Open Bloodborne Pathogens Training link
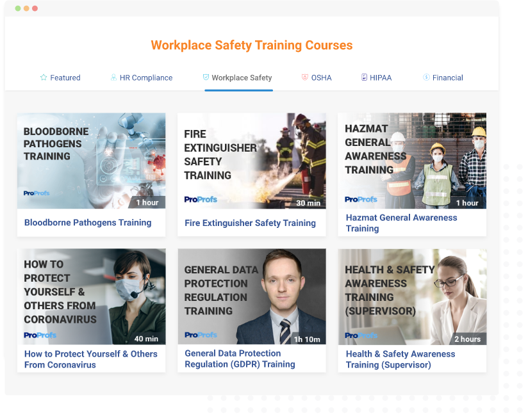The image size is (528, 420). coord(87,222)
